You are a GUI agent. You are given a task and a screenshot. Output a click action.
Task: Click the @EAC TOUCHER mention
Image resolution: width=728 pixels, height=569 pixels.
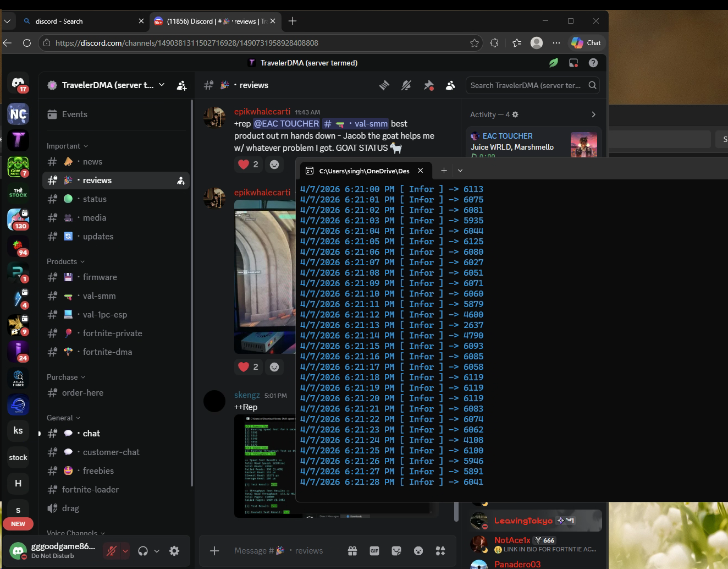(286, 124)
